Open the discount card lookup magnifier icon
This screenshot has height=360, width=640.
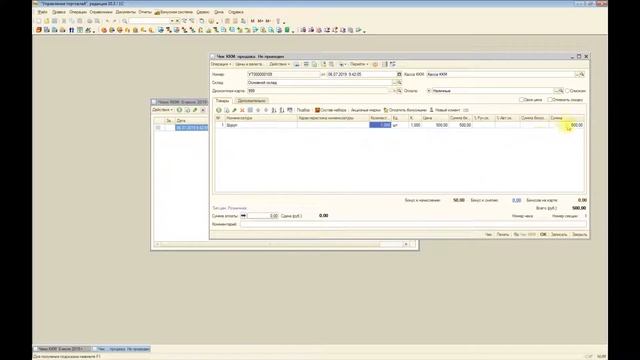[x=399, y=91]
